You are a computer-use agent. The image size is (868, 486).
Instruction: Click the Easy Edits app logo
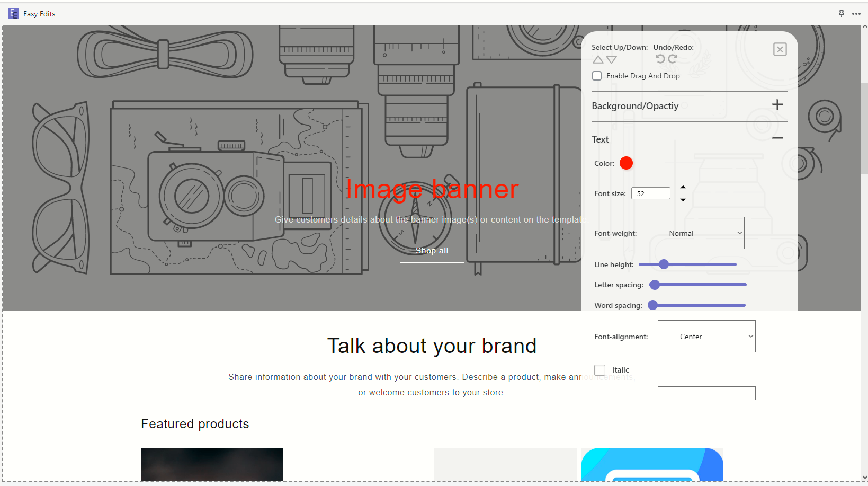(x=14, y=14)
